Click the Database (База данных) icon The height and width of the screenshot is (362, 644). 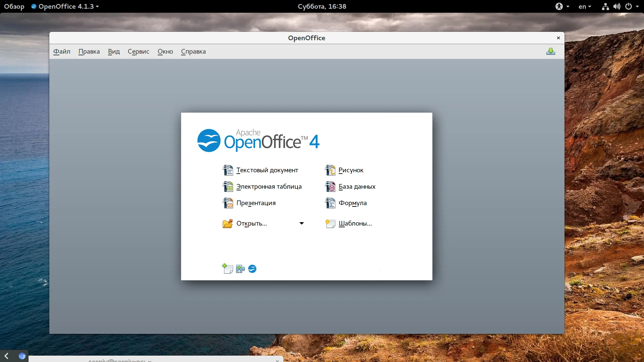330,187
